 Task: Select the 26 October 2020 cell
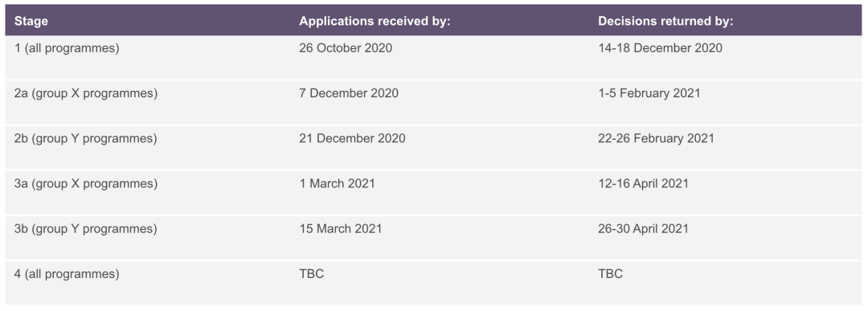click(346, 48)
